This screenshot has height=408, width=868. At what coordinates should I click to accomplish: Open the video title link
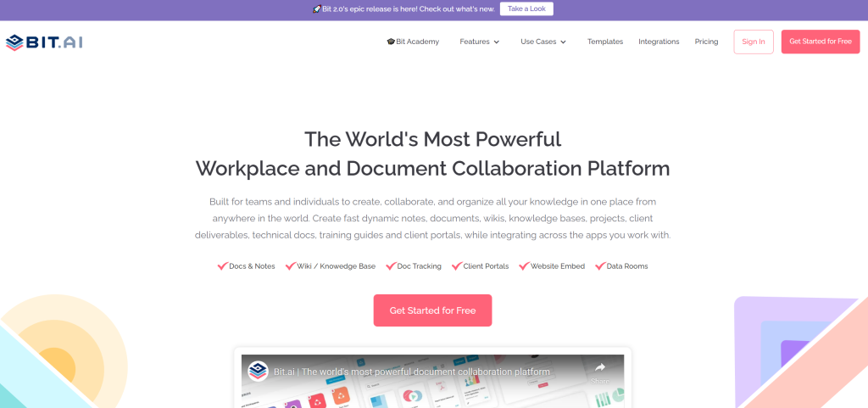(412, 372)
